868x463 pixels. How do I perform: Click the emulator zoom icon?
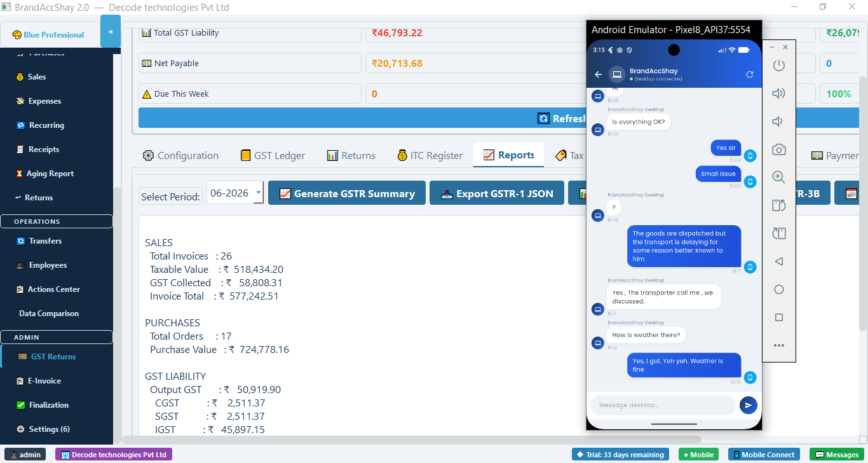click(x=778, y=177)
